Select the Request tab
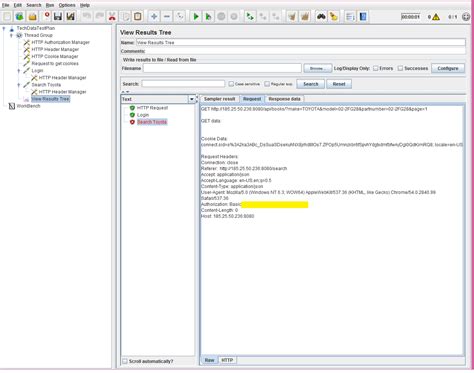 pos(252,99)
